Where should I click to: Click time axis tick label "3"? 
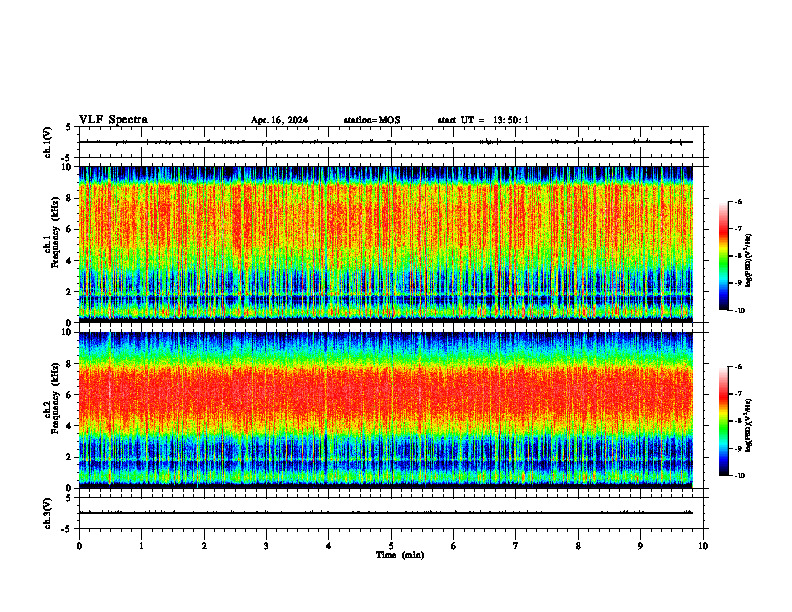pyautogui.click(x=266, y=546)
